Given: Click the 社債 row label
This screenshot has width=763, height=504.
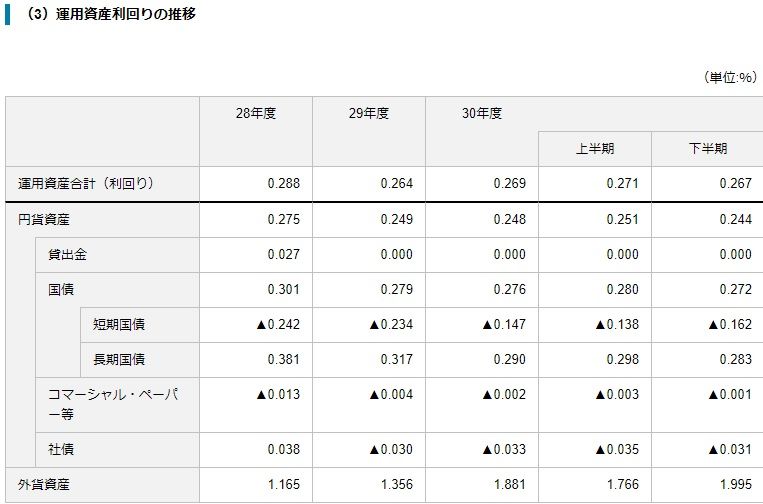Looking at the screenshot, I should pyautogui.click(x=61, y=449).
